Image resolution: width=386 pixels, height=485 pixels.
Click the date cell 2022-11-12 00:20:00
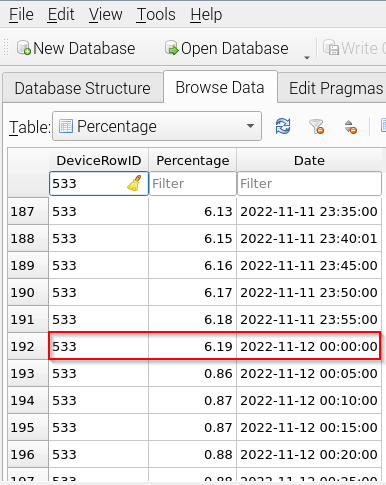pos(309,454)
